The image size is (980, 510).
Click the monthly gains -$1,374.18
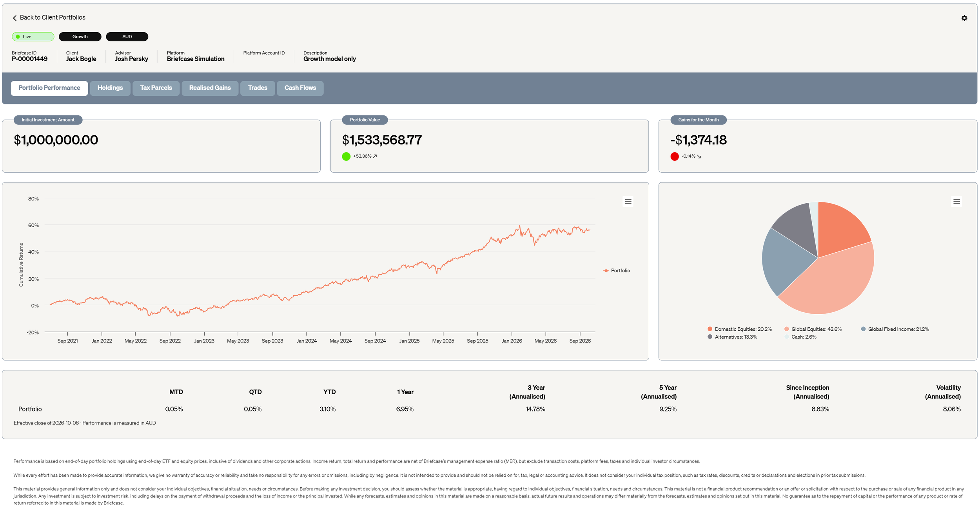(x=699, y=140)
